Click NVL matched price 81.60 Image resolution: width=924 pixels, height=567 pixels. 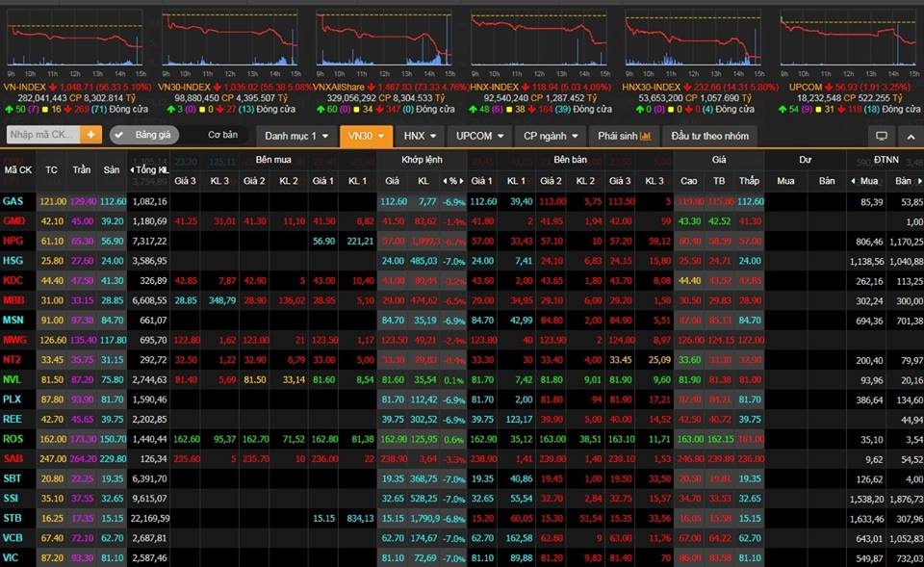pos(393,380)
